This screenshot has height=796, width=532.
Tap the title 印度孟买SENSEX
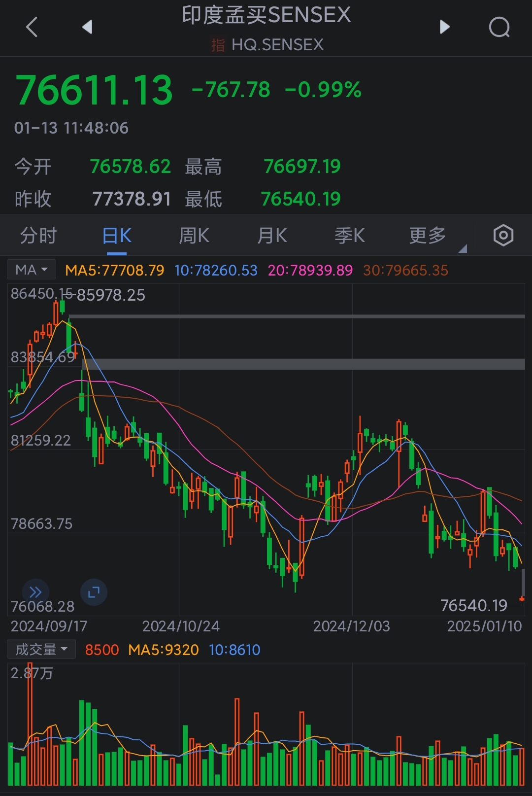(x=266, y=15)
